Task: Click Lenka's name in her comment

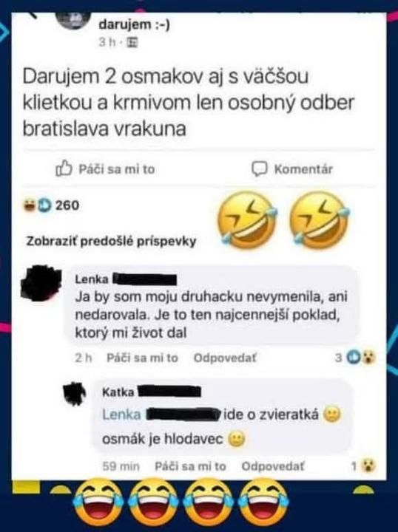Action: [x=92, y=279]
